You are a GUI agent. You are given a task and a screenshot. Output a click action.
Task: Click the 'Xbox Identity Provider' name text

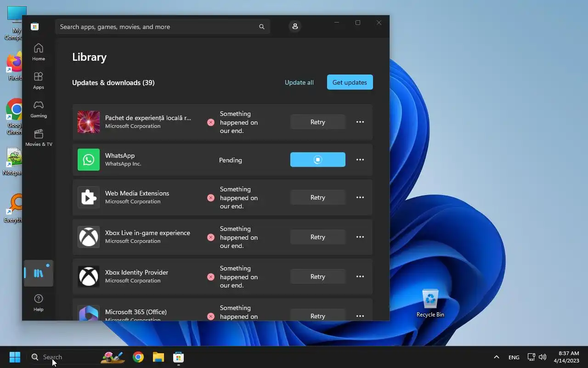[136, 272]
